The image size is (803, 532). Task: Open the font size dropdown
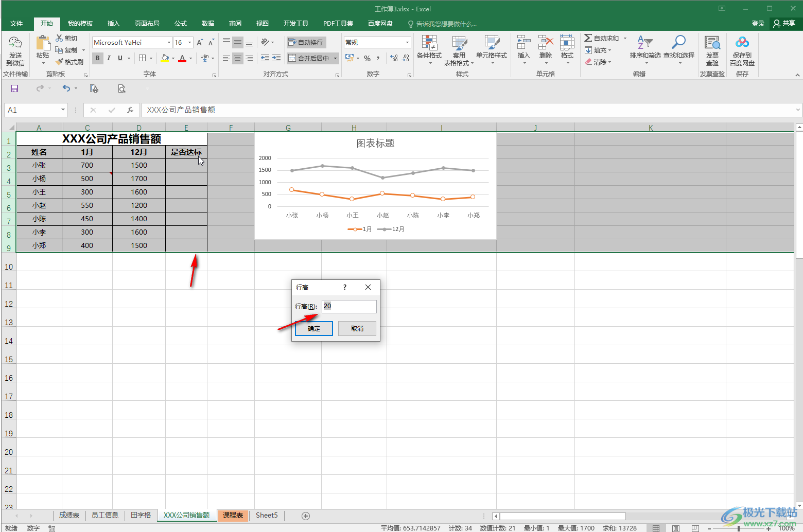190,43
